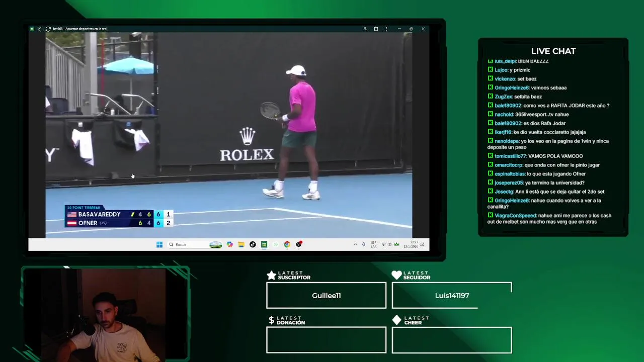Open the bet365 app in taskbar
Screen dimensions: 644x362
click(264, 244)
